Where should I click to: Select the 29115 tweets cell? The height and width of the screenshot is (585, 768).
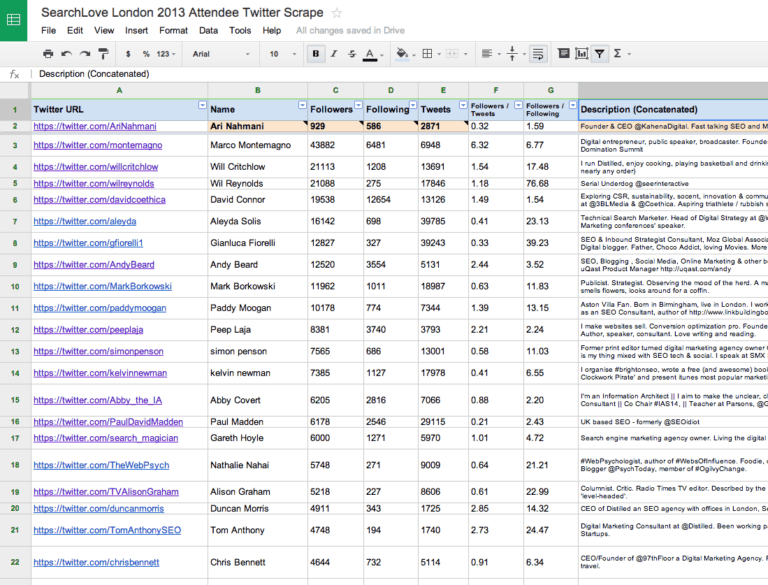443,421
